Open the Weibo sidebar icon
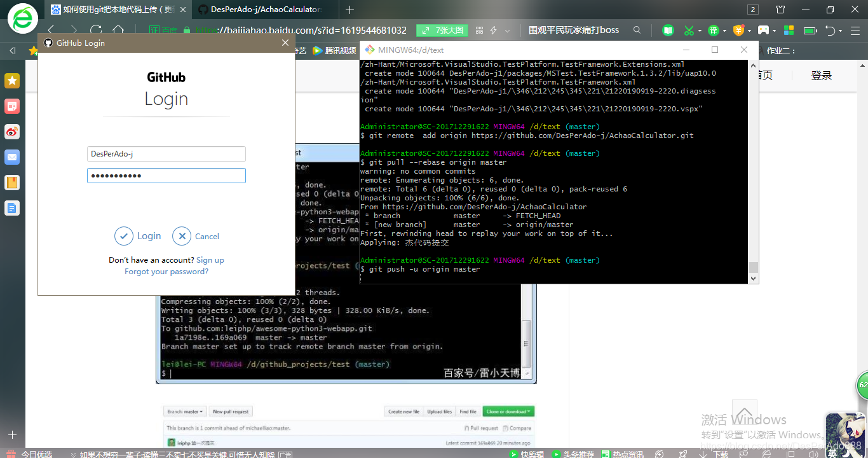868x458 pixels. [12, 132]
